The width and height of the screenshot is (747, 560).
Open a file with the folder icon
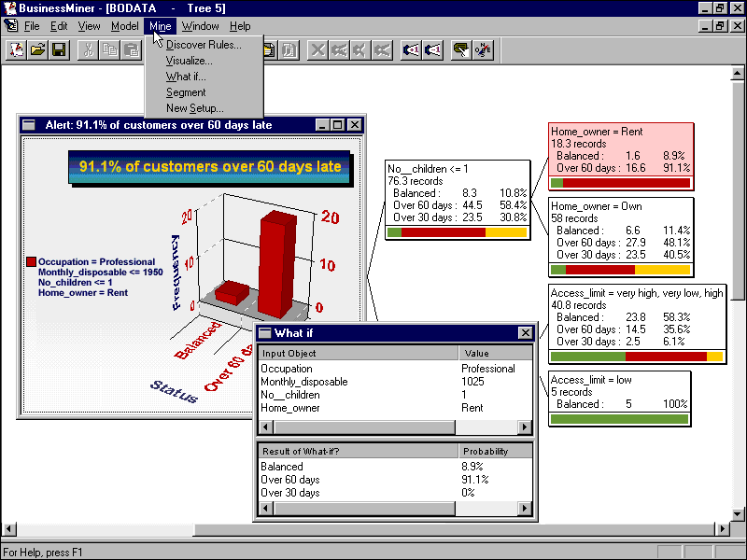(x=37, y=50)
